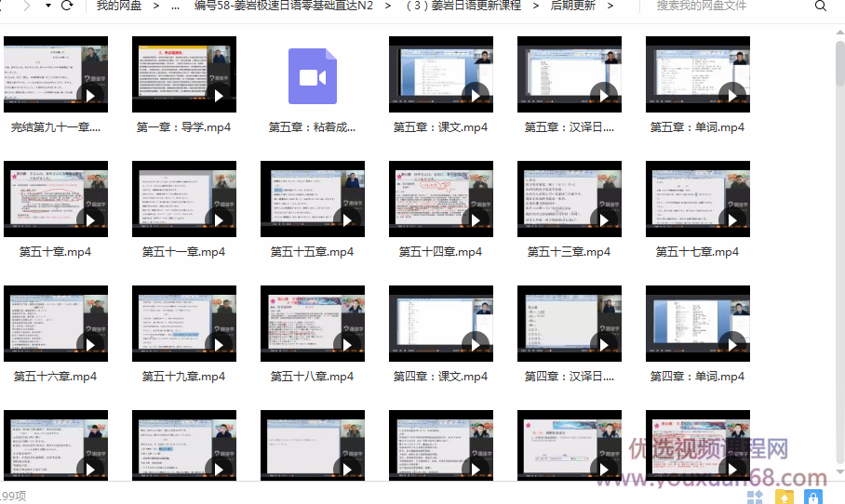Click the scrollbar up arrow
This screenshot has width=845, height=504.
coord(839,33)
